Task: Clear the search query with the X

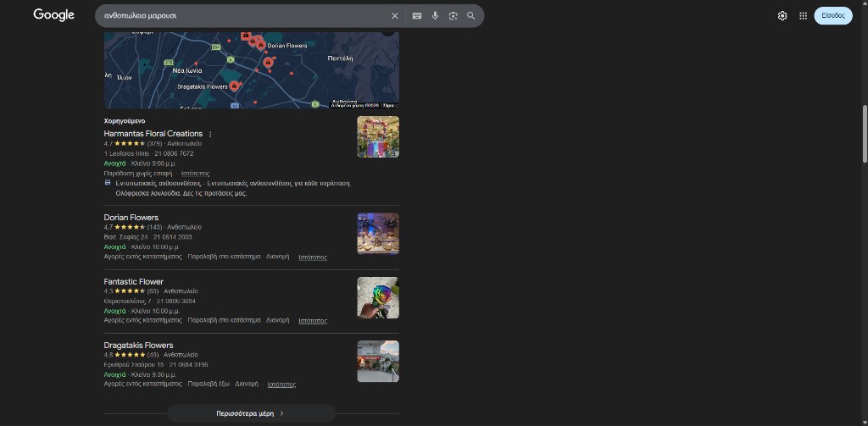Action: click(x=395, y=16)
